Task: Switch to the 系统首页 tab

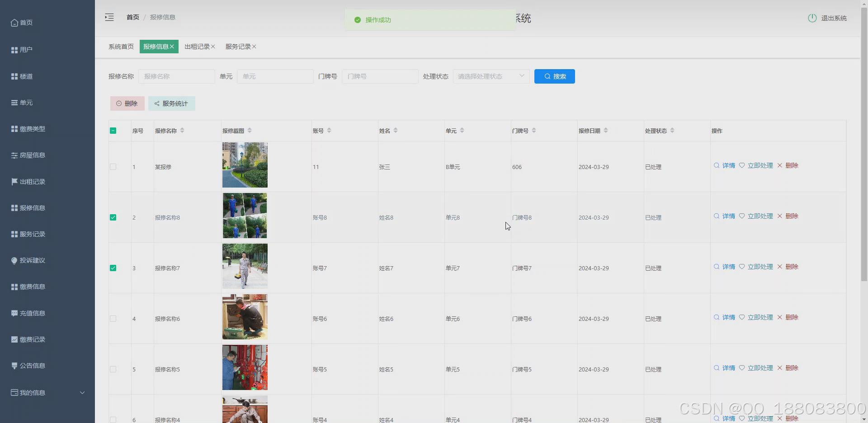Action: pos(121,47)
